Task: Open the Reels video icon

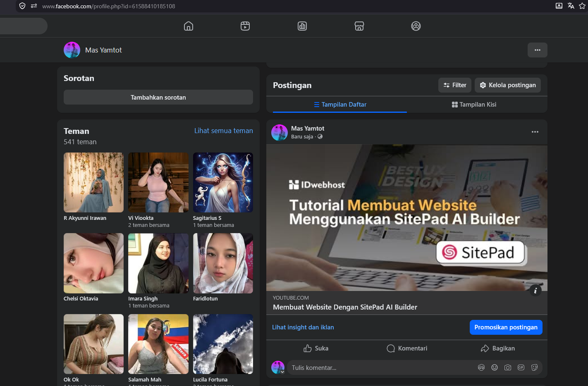Action: click(x=245, y=26)
